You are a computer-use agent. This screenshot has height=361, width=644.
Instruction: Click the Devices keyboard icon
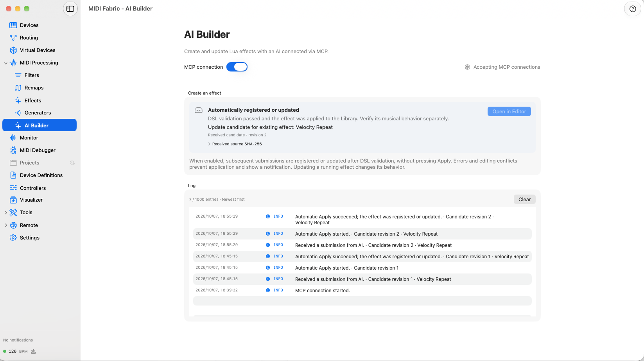coord(13,25)
